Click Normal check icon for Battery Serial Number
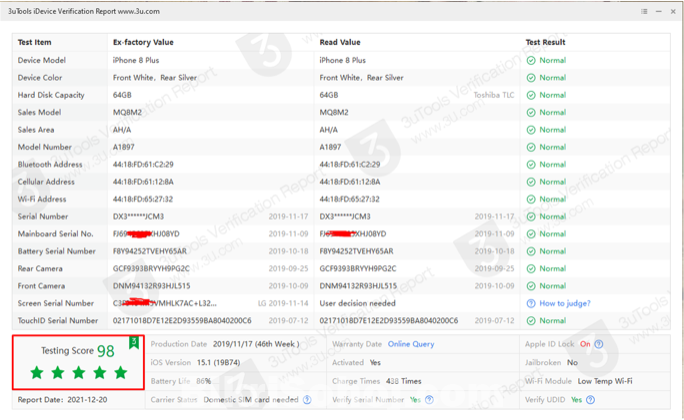The height and width of the screenshot is (420, 684). pyautogui.click(x=531, y=251)
